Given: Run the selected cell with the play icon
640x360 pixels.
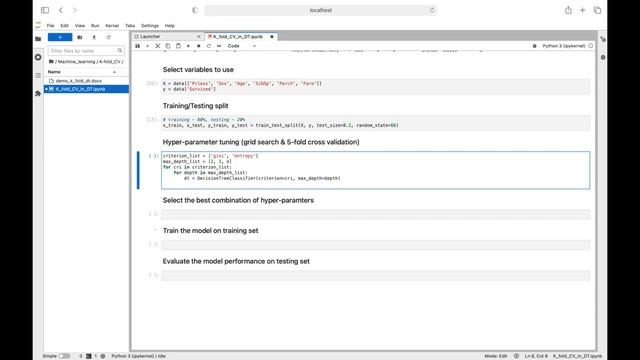Looking at the screenshot, I should (x=188, y=46).
